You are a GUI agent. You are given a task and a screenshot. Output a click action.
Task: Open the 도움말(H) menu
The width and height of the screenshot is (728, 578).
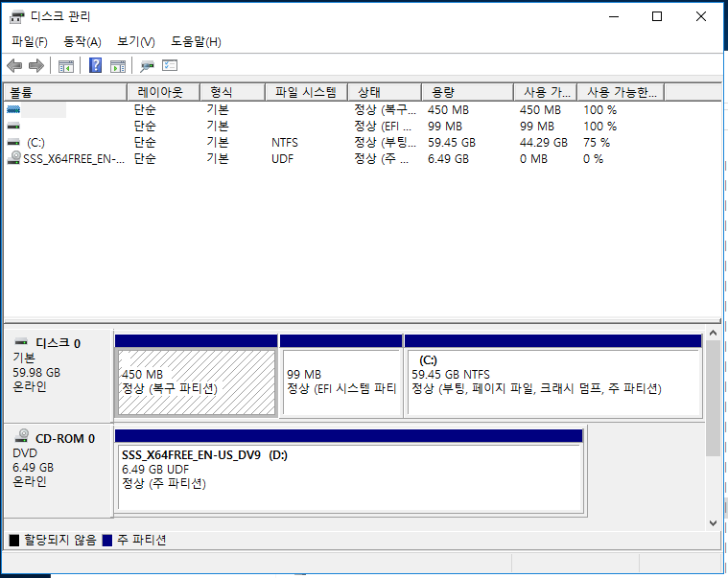[x=196, y=42]
